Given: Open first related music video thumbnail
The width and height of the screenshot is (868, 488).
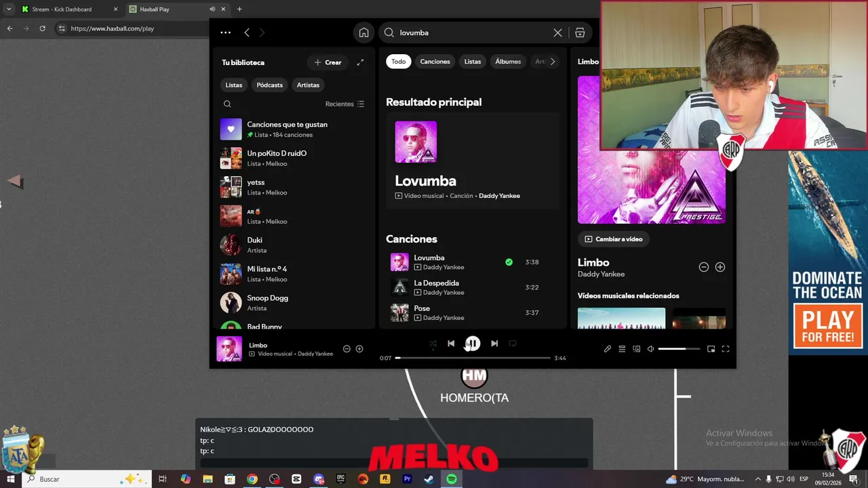Looking at the screenshot, I should [x=621, y=318].
